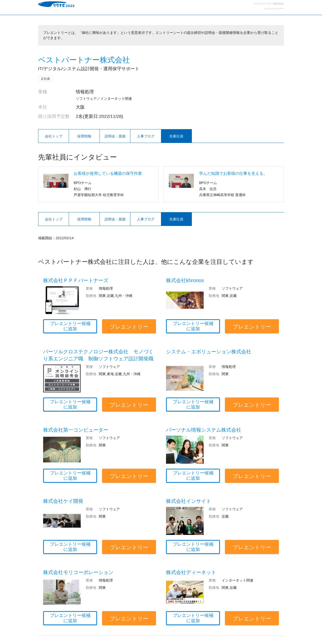Click ＰＰＦパートナーズ monitor thumbnail image
Viewport: 322px width, 644px height.
pyautogui.click(x=62, y=300)
